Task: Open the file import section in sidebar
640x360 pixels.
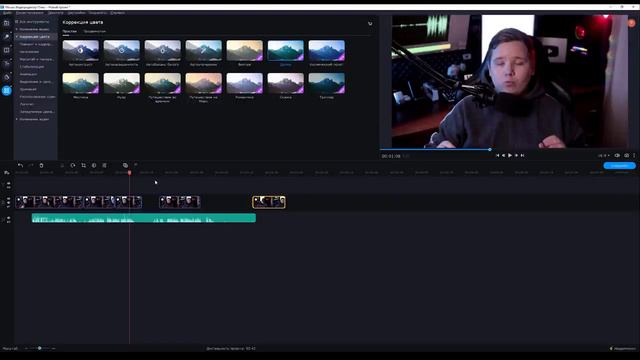Action: pyautogui.click(x=7, y=23)
